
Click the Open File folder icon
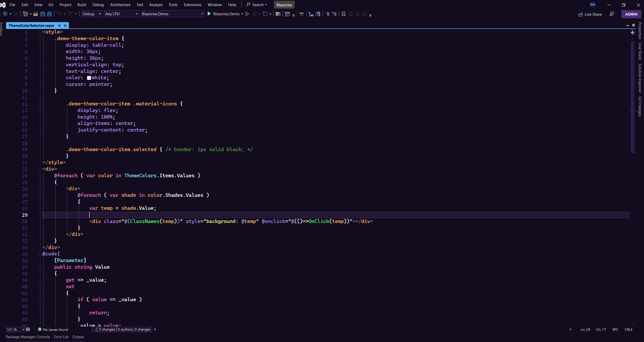[36, 14]
